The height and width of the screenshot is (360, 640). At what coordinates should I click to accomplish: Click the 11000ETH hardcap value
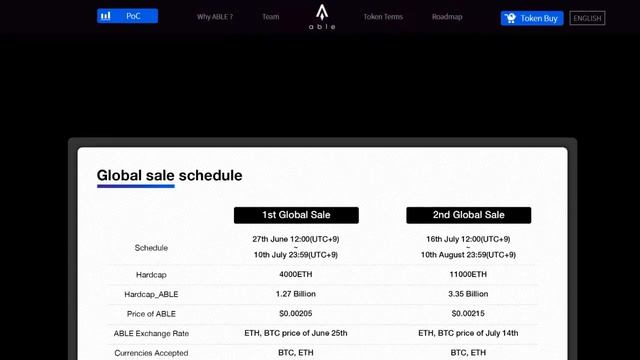point(468,274)
